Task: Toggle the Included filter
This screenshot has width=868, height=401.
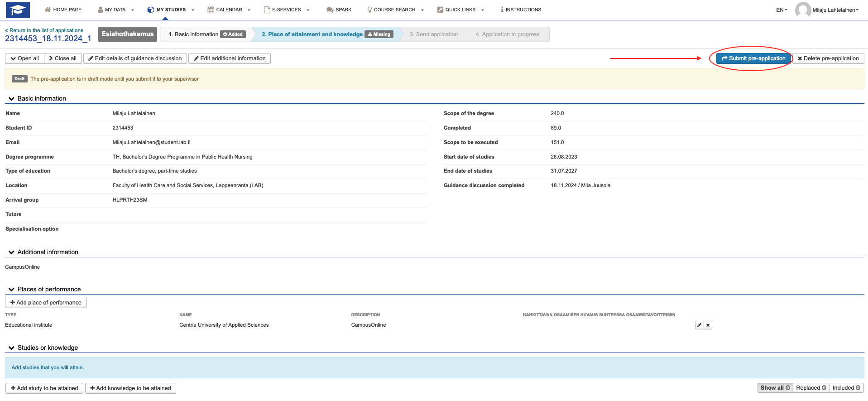Action: coord(846,388)
